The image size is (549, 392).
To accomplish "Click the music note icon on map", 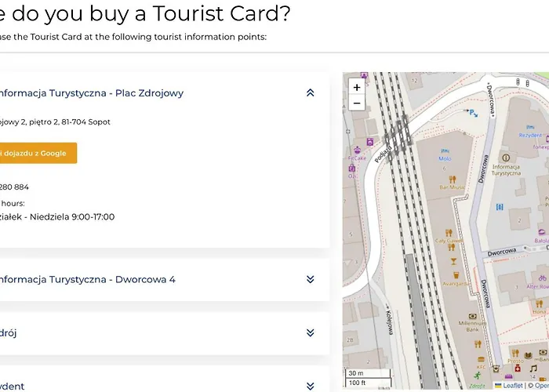I will (x=533, y=368).
